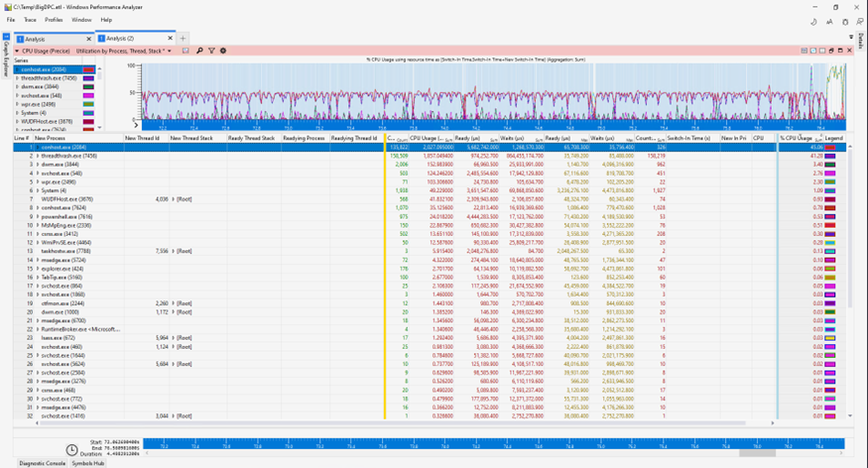868x468 pixels.
Task: Sort by % CPU Usage column header
Action: pyautogui.click(x=801, y=138)
